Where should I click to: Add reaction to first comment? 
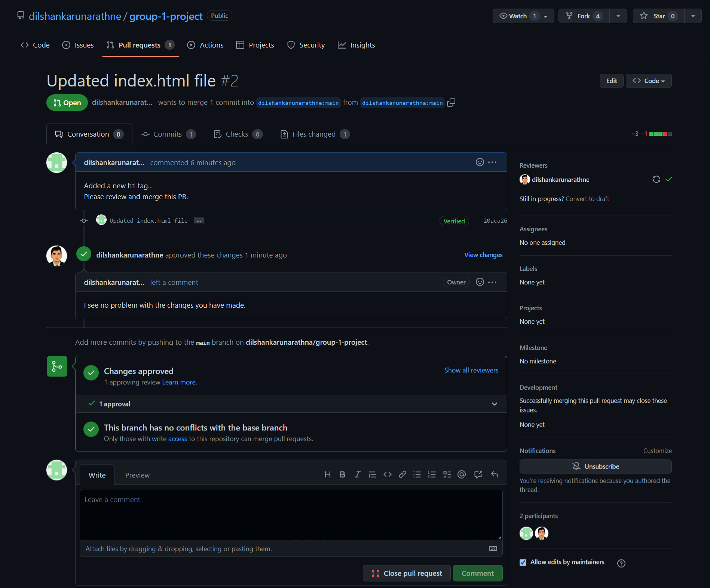(x=480, y=162)
